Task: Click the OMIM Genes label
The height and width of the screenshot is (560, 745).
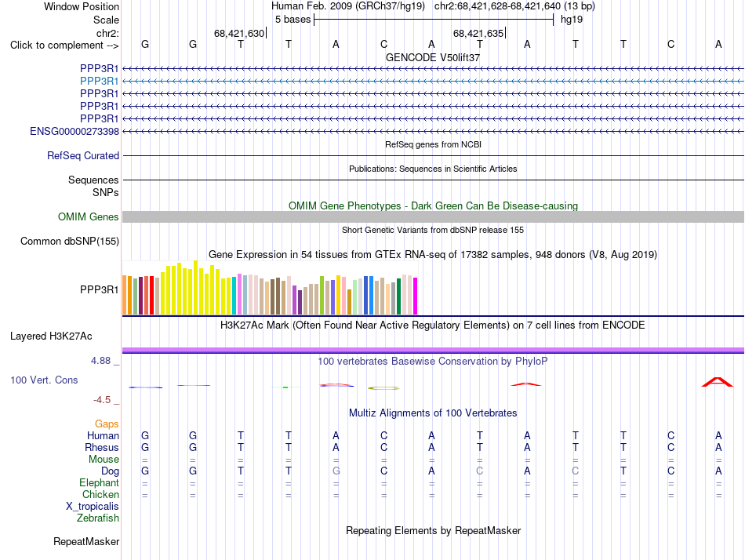Action: (88, 216)
